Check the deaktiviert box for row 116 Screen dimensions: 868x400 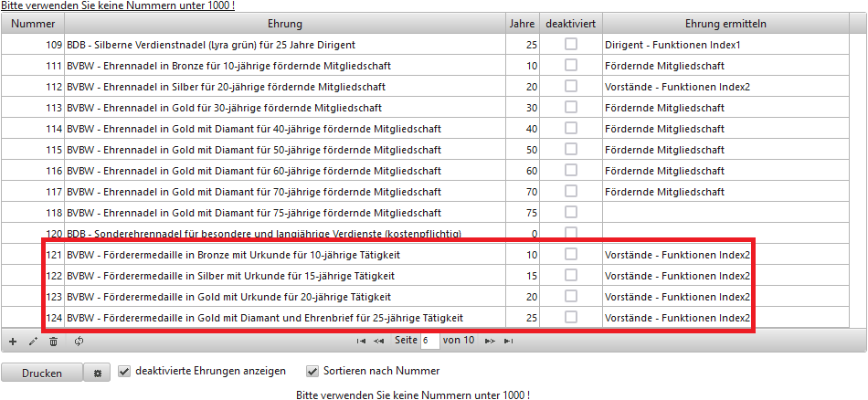[571, 171]
